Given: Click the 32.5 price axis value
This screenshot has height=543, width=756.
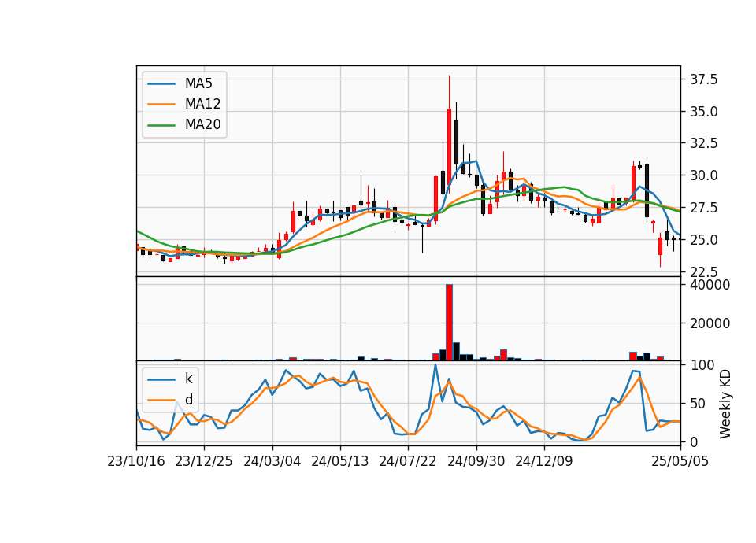Looking at the screenshot, I should (703, 143).
